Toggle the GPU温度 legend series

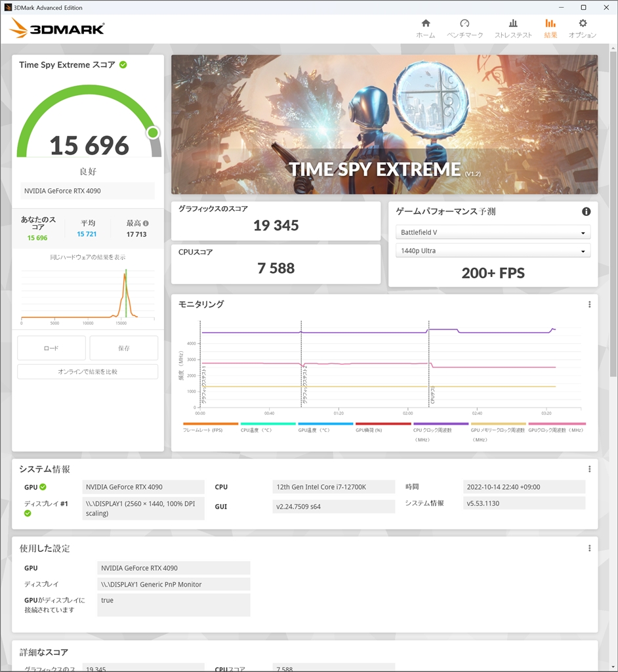point(325,427)
